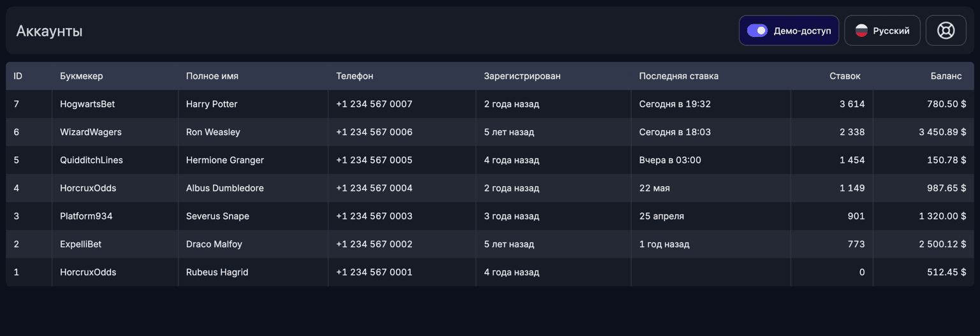Toggle the Демо-доступ switch
Image resolution: width=980 pixels, height=336 pixels.
757,31
